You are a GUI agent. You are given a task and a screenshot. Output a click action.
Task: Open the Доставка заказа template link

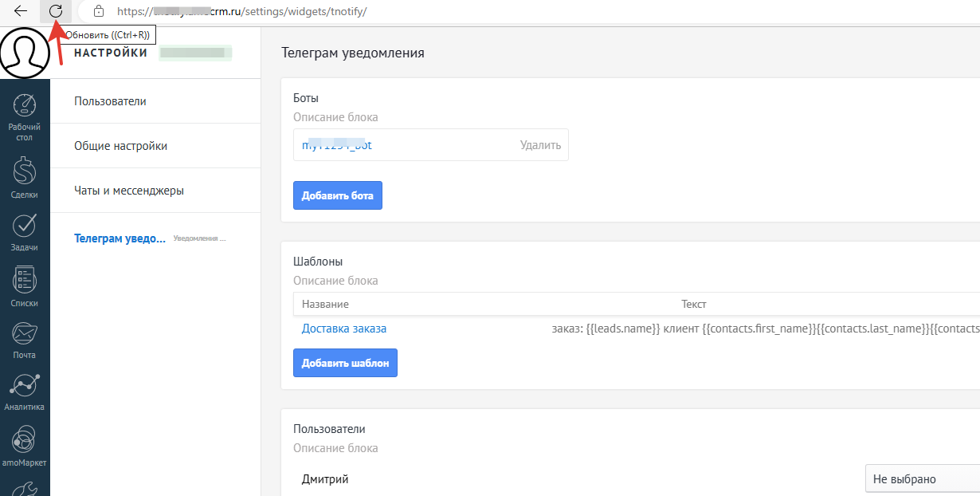point(344,329)
